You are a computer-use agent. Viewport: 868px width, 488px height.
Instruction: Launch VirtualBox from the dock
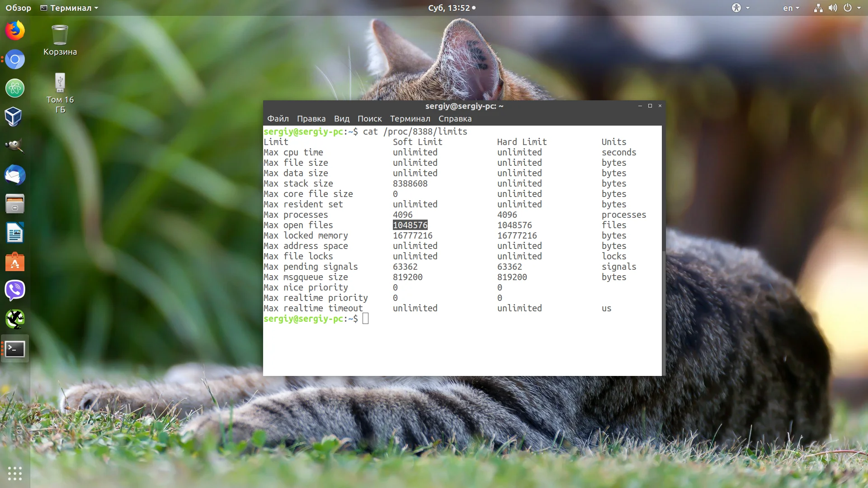click(14, 117)
